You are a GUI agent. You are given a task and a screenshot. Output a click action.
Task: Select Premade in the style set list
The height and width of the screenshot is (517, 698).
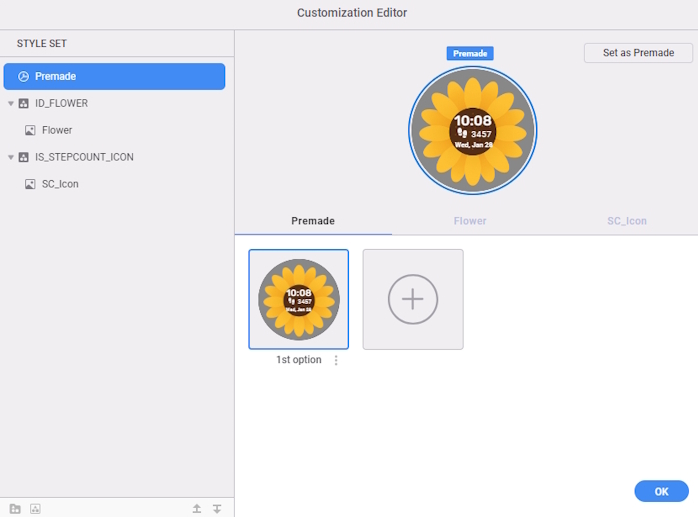(x=114, y=76)
